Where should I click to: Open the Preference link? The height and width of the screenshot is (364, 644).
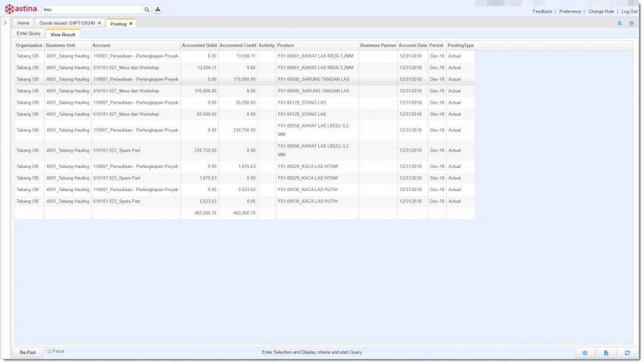tap(570, 11)
